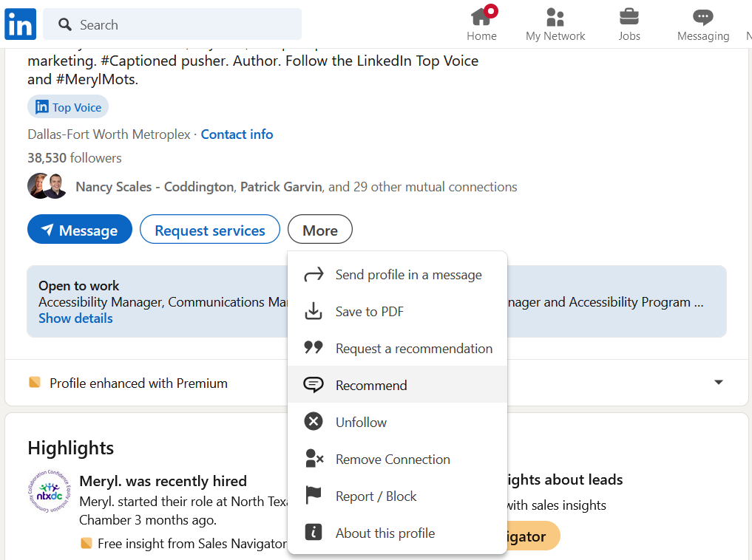Click the Premium gold badge icon
This screenshot has width=752, height=560.
click(35, 383)
